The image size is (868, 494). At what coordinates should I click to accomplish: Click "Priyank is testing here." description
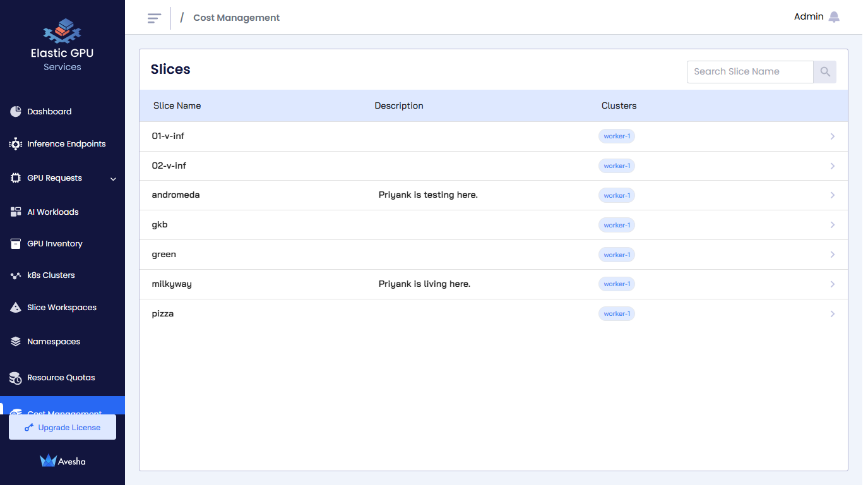(428, 195)
